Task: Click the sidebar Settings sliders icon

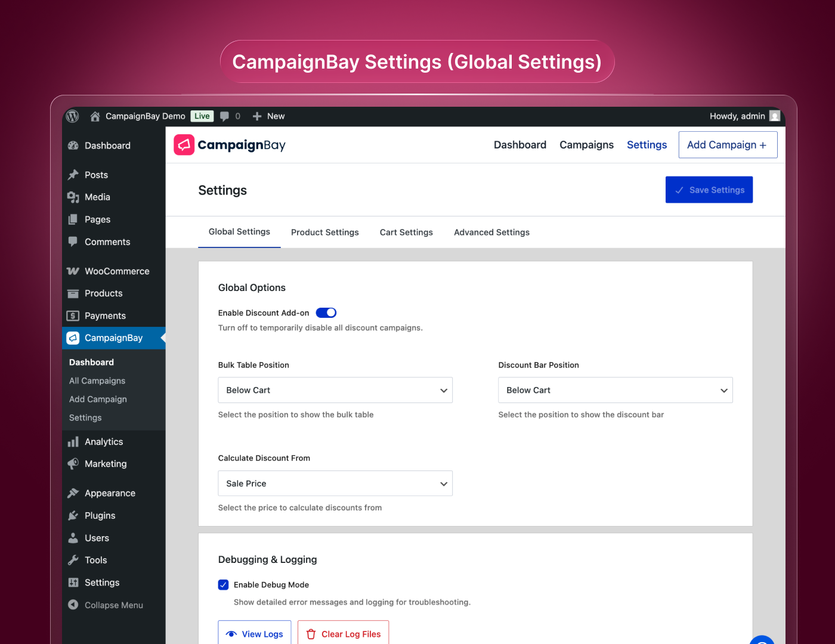Action: 73,583
